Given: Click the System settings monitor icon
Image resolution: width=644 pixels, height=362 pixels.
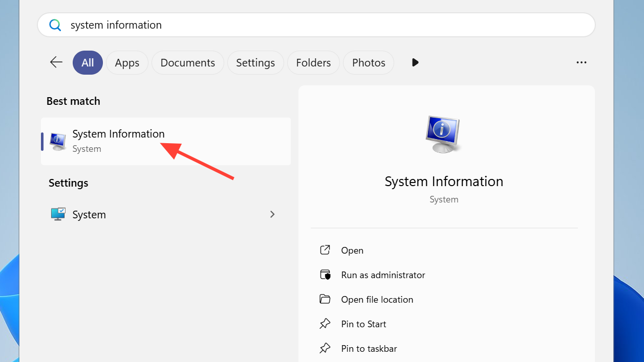Looking at the screenshot, I should tap(58, 214).
